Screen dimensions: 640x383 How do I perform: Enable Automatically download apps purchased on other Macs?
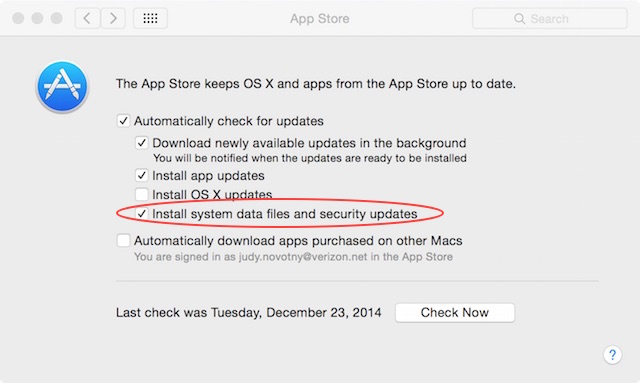pyautogui.click(x=123, y=240)
